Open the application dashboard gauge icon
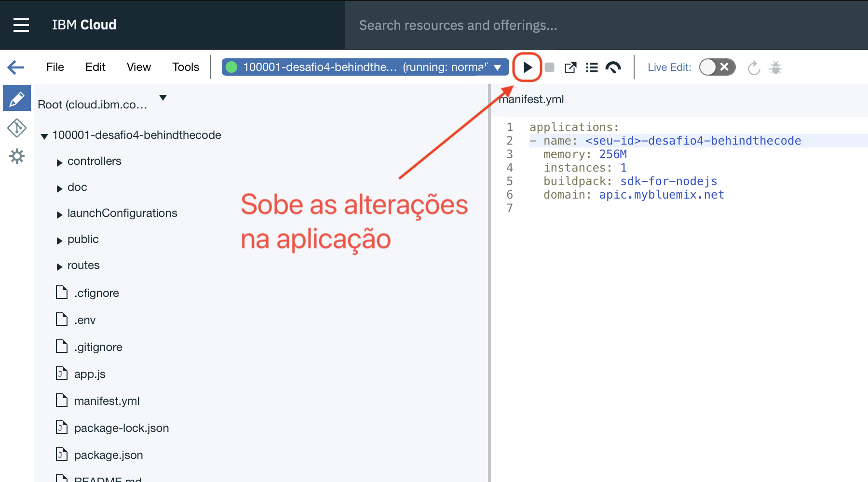The height and width of the screenshot is (482, 868). (613, 67)
